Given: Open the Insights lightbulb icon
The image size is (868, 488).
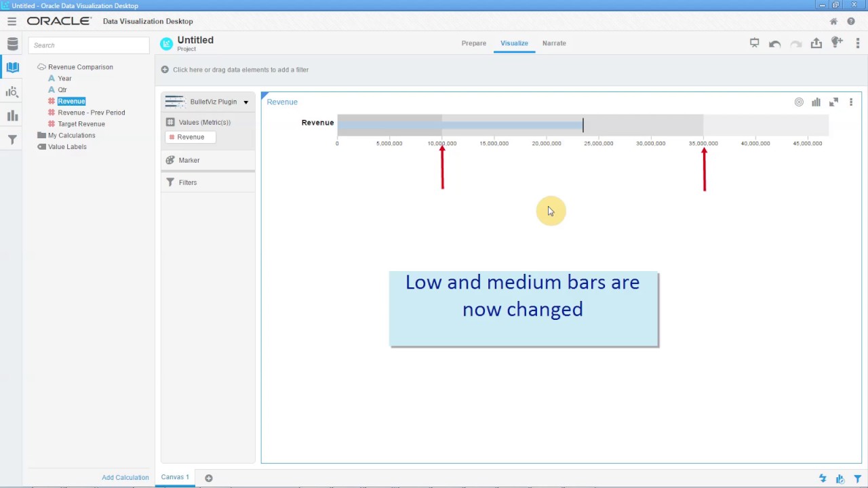Looking at the screenshot, I should click(x=837, y=43).
